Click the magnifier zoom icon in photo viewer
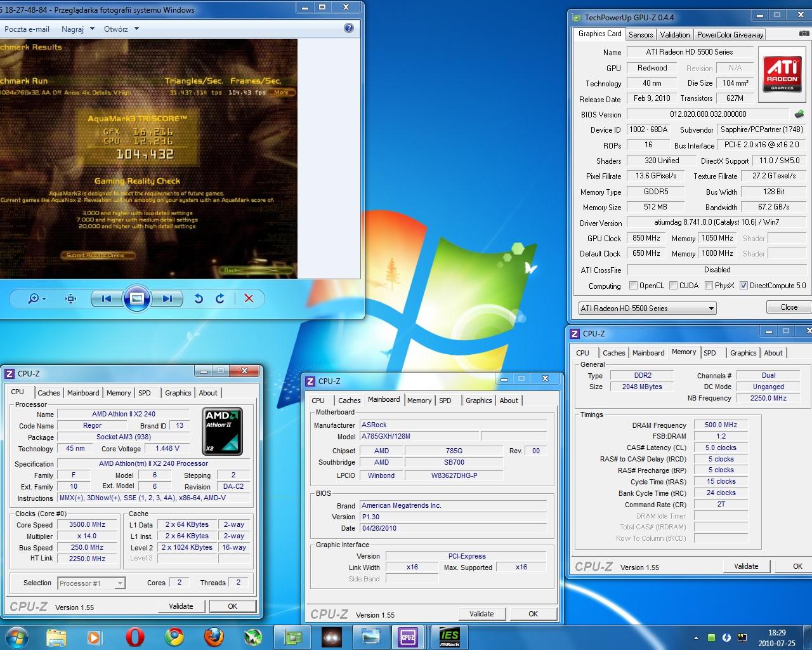 pos(34,298)
